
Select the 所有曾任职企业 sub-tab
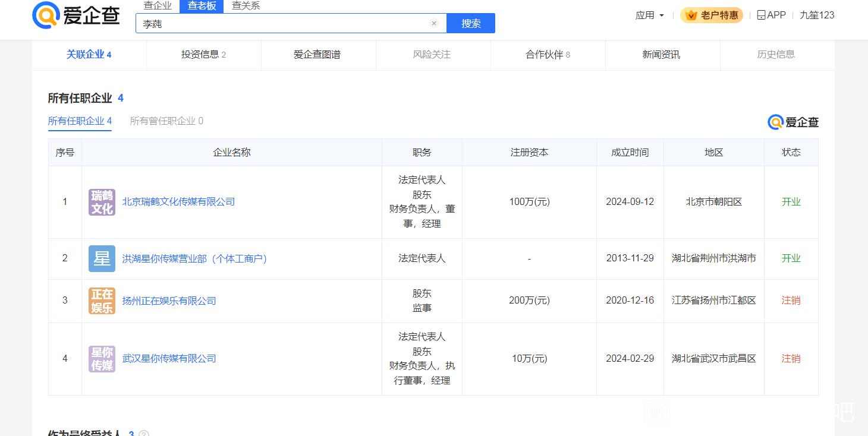coord(166,121)
